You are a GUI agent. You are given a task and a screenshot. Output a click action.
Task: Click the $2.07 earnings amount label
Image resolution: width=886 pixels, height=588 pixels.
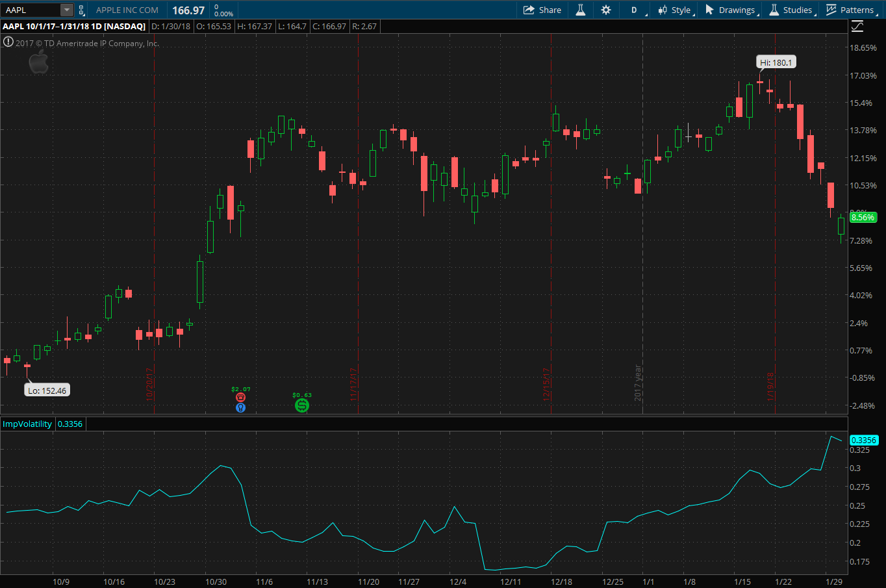[x=240, y=389]
